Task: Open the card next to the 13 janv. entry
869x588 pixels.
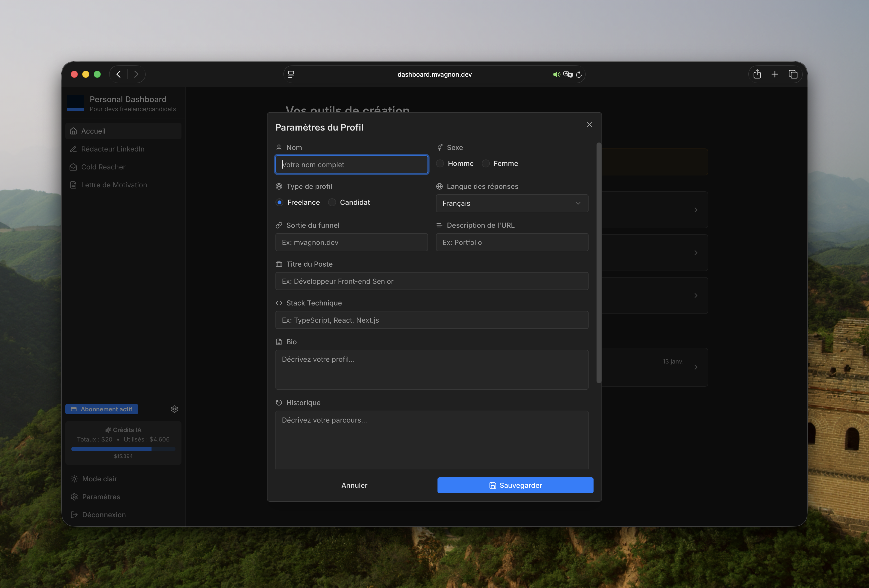Action: (x=696, y=367)
